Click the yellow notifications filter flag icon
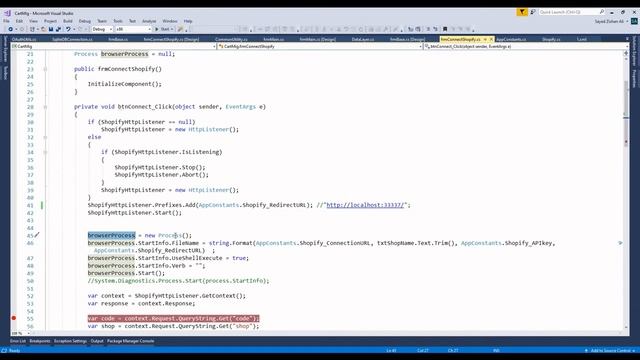The image size is (640, 360). coord(522,12)
